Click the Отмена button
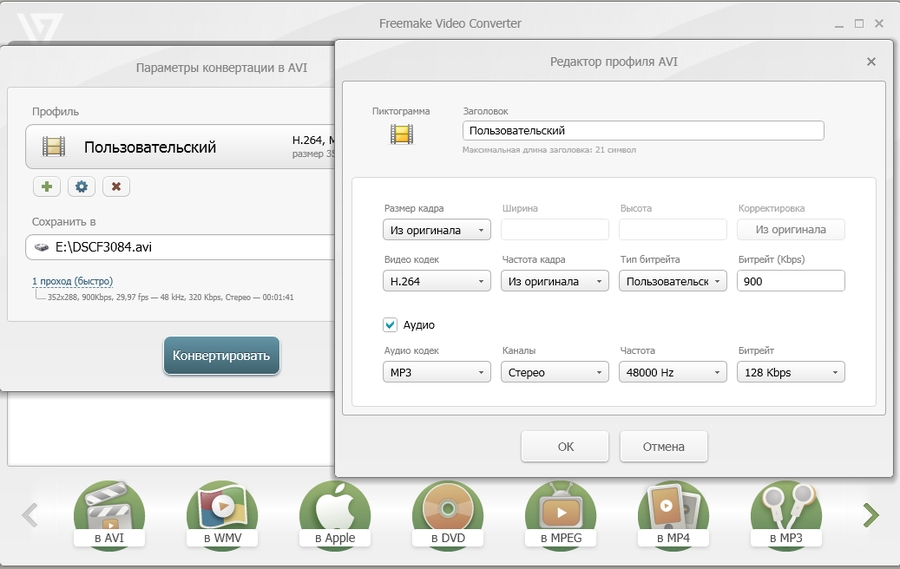Screen dimensions: 900x569 click(664, 446)
